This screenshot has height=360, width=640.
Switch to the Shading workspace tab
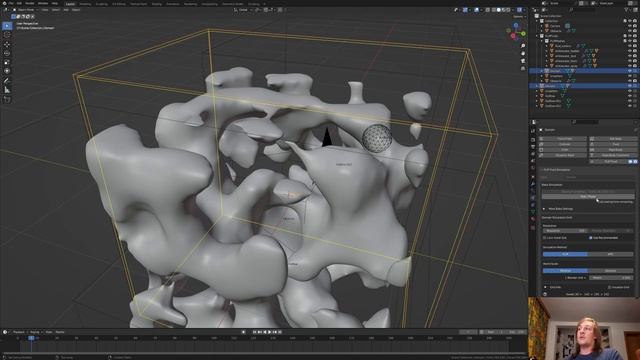coord(156,4)
